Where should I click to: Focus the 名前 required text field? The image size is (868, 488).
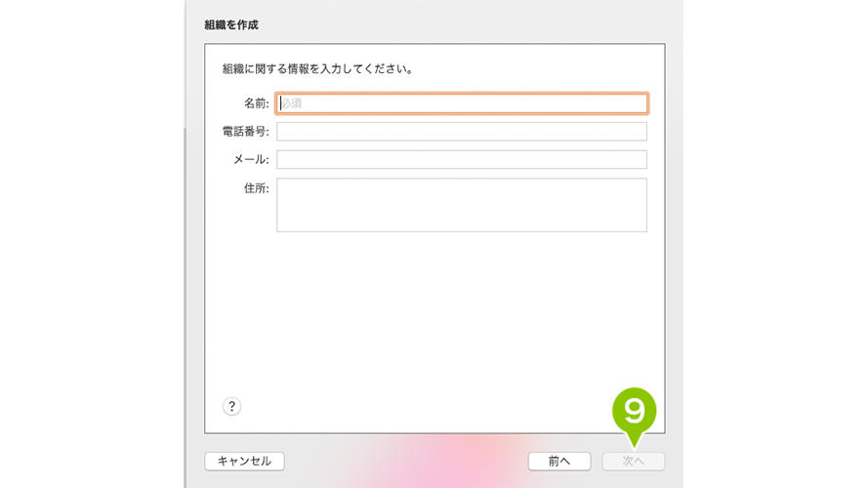tap(462, 103)
